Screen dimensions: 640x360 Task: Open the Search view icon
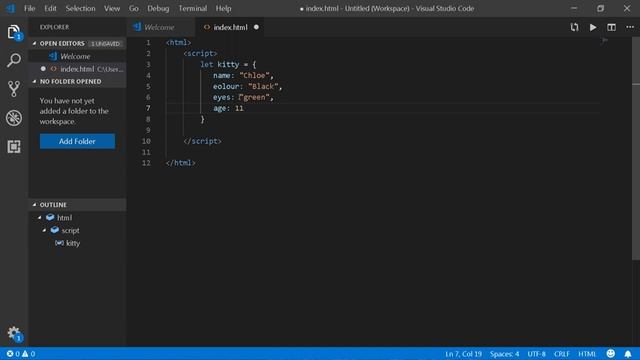click(x=14, y=60)
